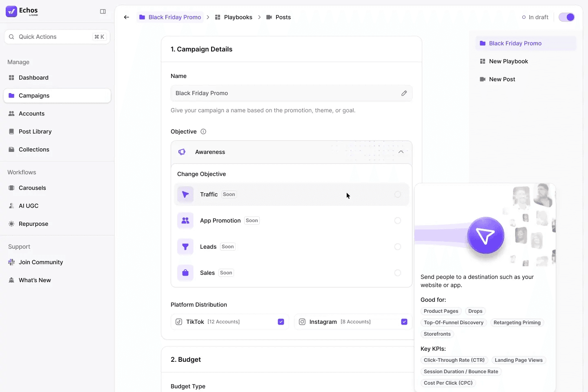Go back using the left arrow
The height and width of the screenshot is (392, 588).
click(127, 17)
